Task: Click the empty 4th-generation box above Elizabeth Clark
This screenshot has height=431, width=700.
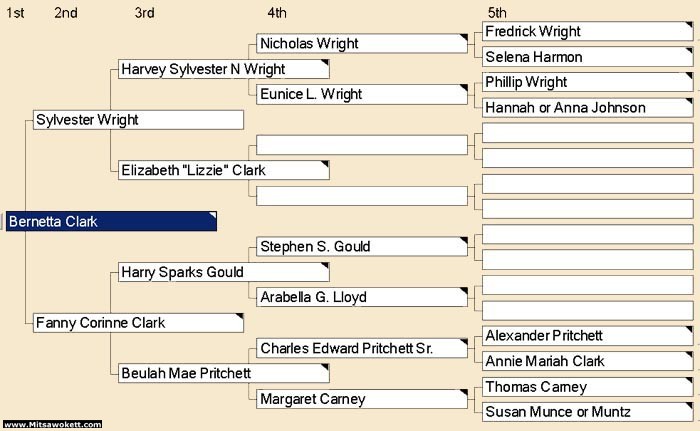Action: 362,145
